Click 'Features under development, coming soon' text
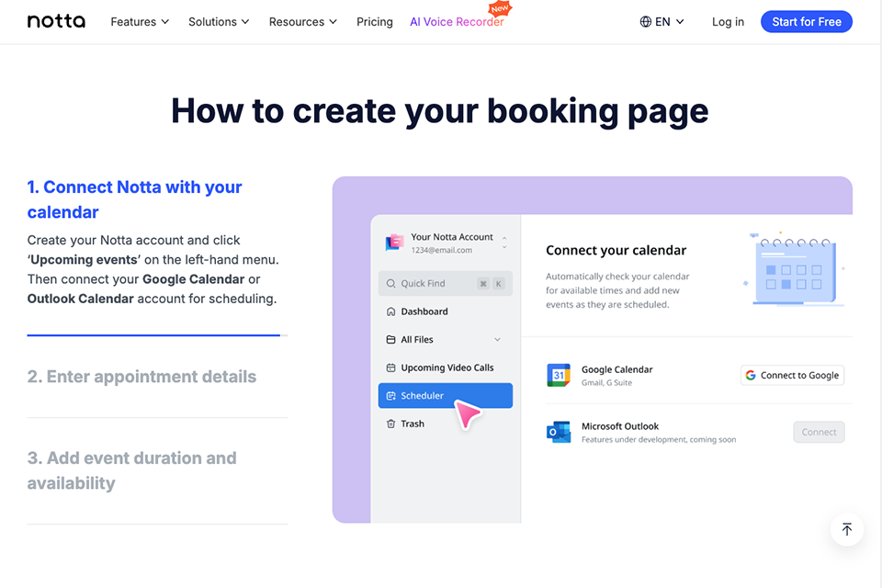882x588 pixels. click(x=659, y=440)
